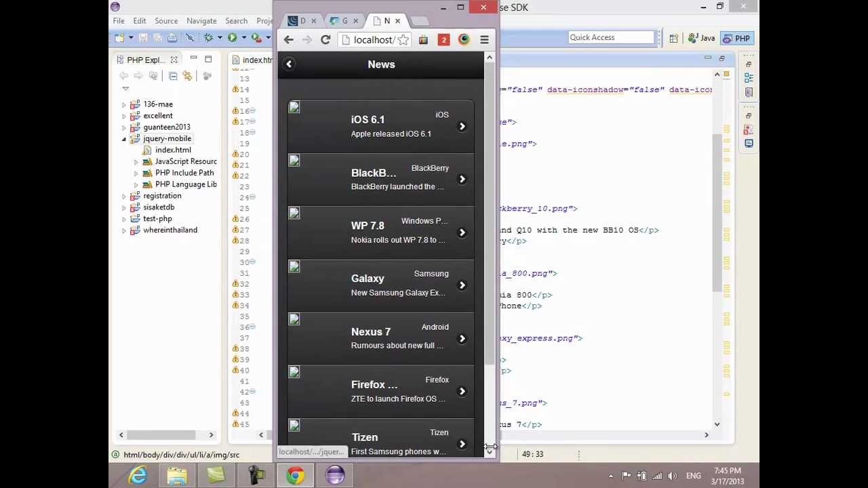Click the Open Perspective icon

pos(673,39)
